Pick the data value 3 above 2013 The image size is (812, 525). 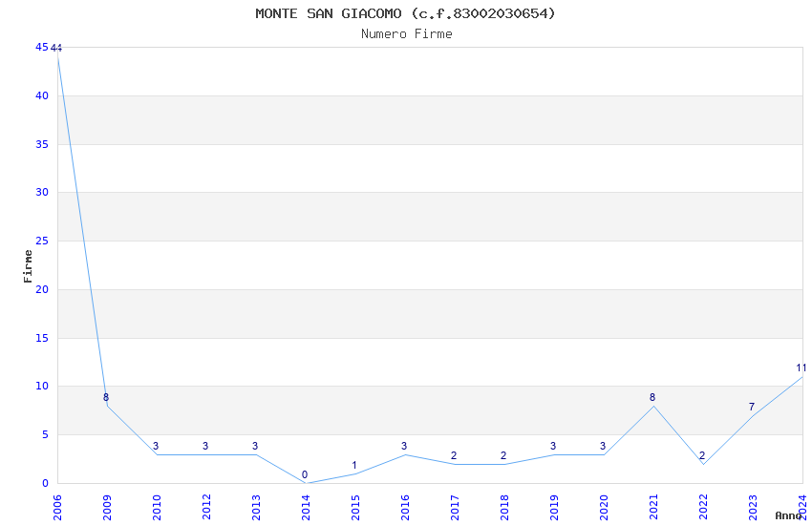[x=255, y=447]
